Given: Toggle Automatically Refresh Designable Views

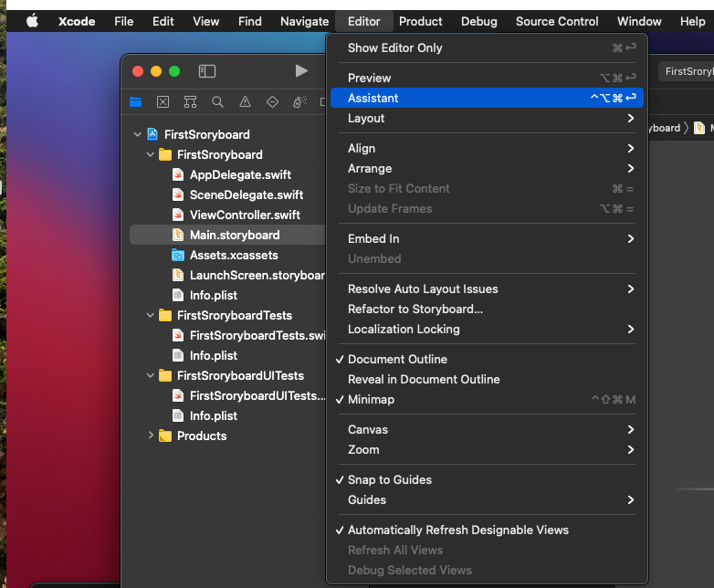Looking at the screenshot, I should pyautogui.click(x=487, y=530).
